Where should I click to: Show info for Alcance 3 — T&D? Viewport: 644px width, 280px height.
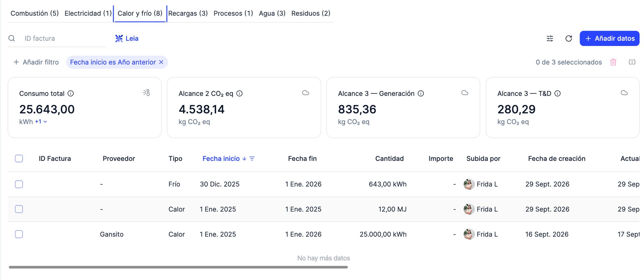[557, 93]
